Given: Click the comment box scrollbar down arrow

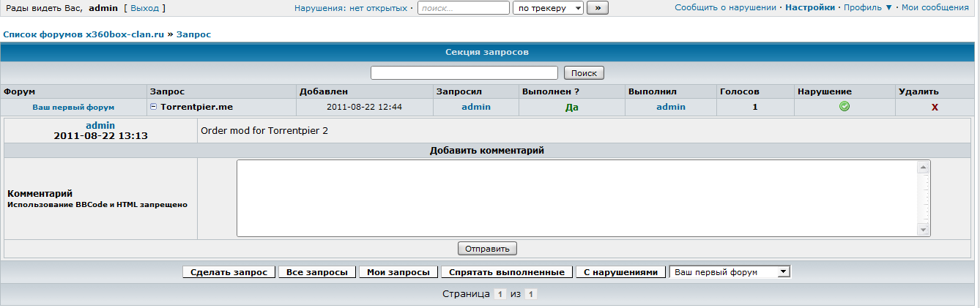Looking at the screenshot, I should [x=924, y=230].
